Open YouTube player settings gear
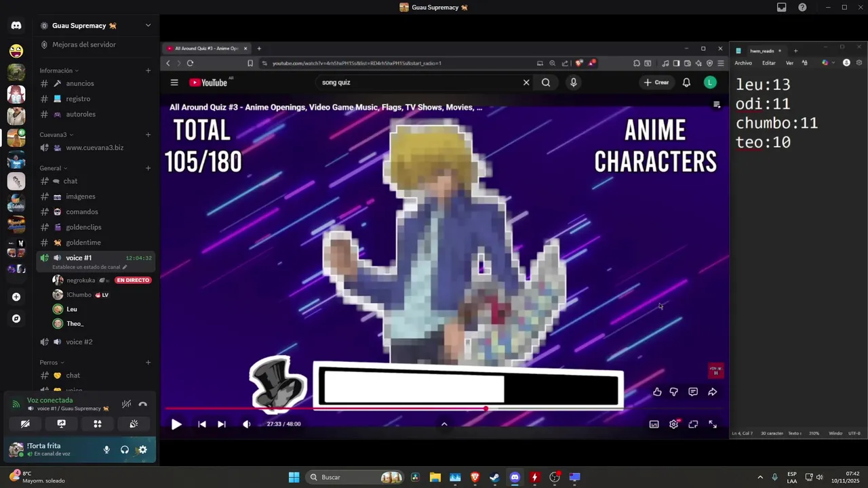Screen dimensions: 868x488 [673, 424]
